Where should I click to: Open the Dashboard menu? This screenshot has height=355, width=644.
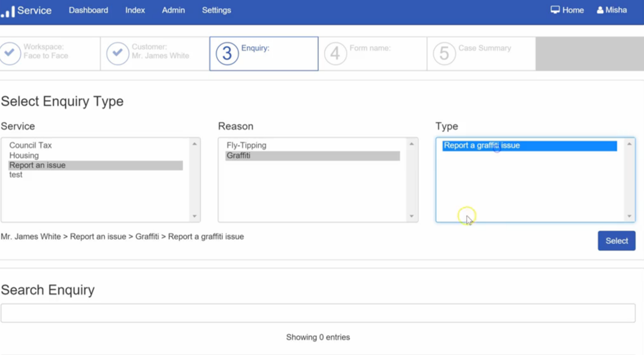pos(88,10)
